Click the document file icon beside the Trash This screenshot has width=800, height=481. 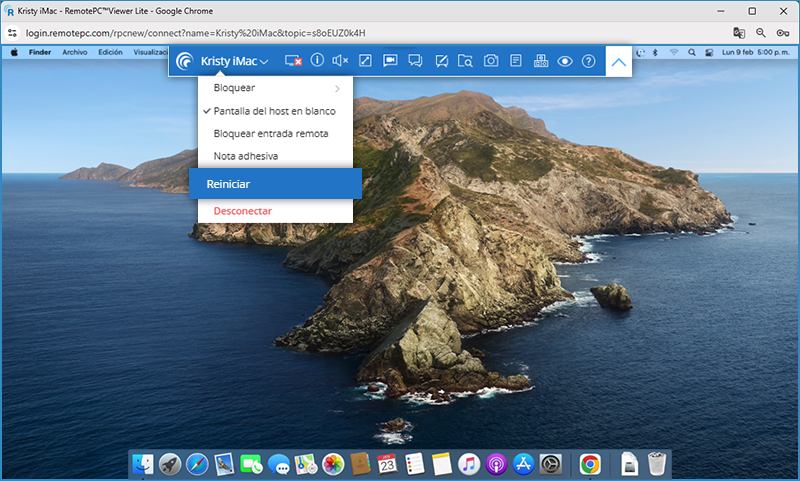tap(630, 464)
